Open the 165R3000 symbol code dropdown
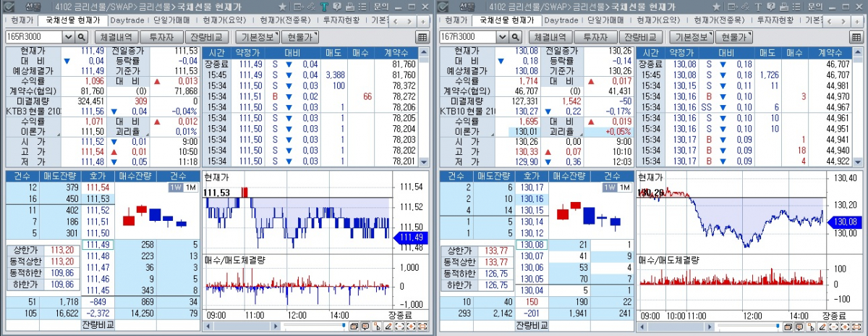Viewport: 868px width, 336px height. (69, 36)
